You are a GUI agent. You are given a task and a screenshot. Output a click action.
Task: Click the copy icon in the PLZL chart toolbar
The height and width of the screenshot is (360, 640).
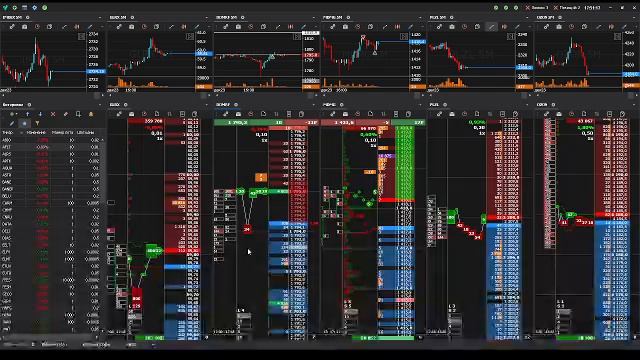477,27
